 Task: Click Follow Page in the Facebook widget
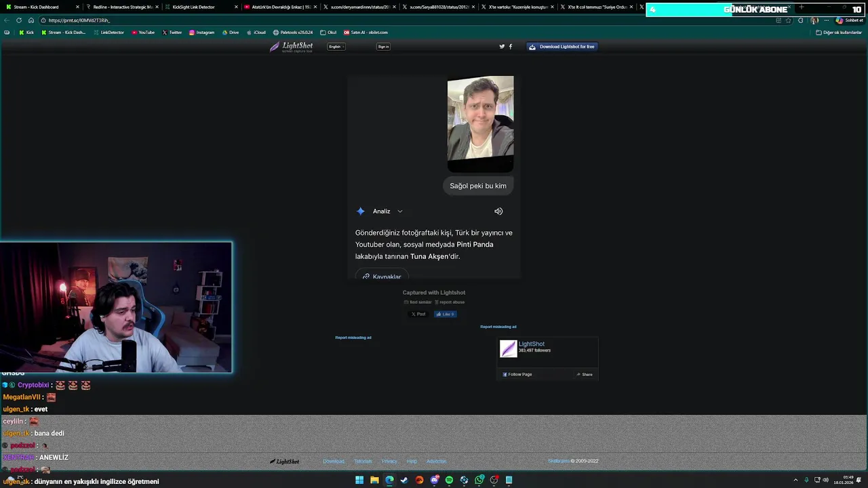(x=517, y=374)
